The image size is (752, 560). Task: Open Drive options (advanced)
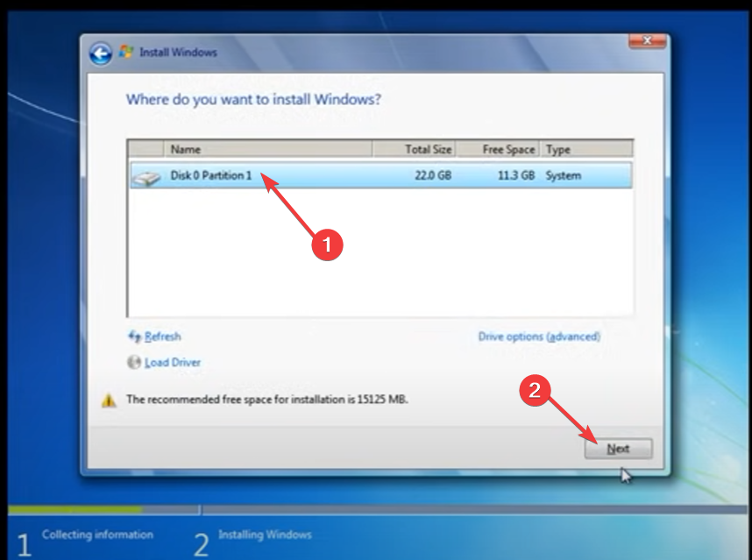click(x=539, y=337)
